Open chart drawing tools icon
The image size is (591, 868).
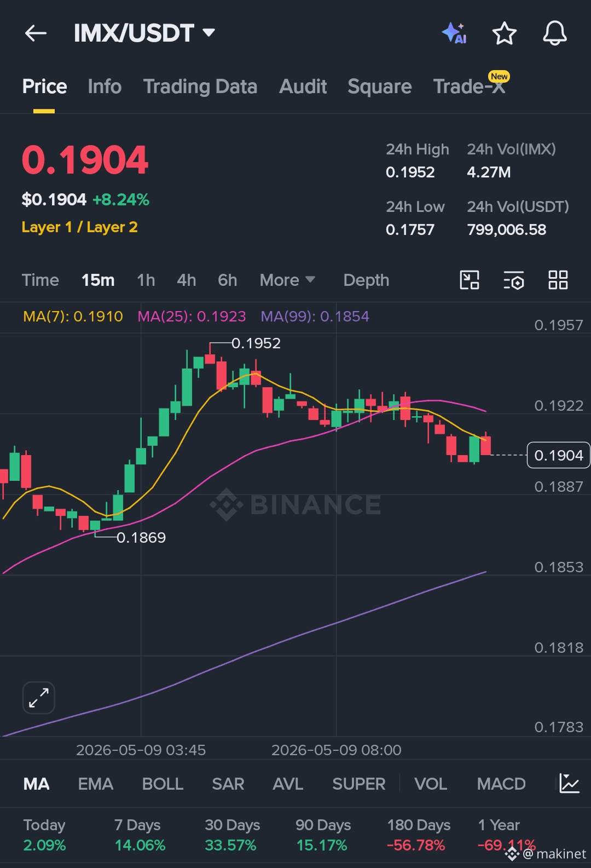(470, 280)
